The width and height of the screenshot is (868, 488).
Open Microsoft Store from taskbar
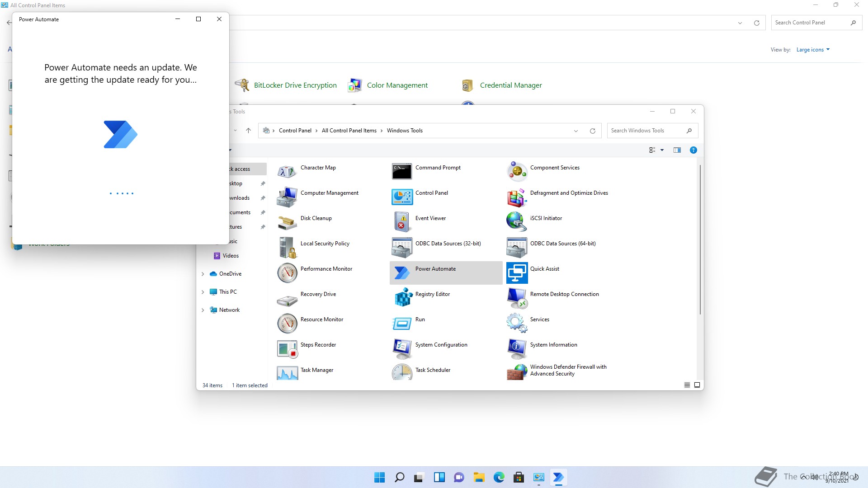(519, 477)
